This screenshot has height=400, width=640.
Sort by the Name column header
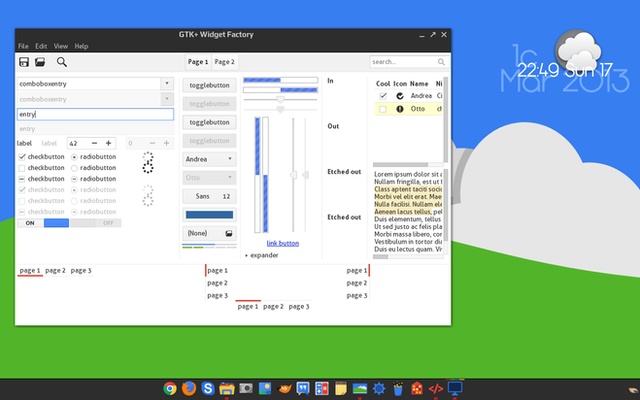click(419, 84)
